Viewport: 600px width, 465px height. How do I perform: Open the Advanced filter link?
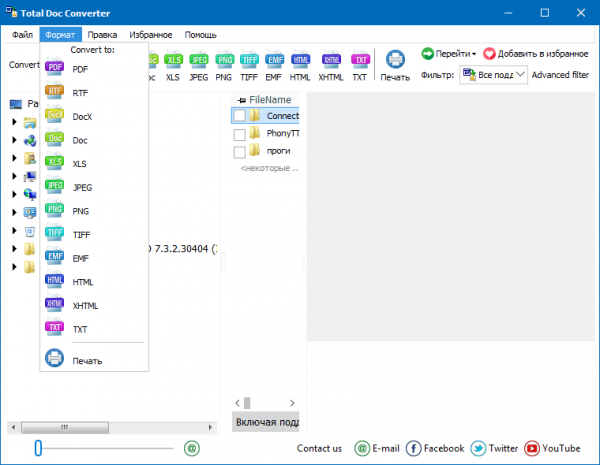point(561,75)
